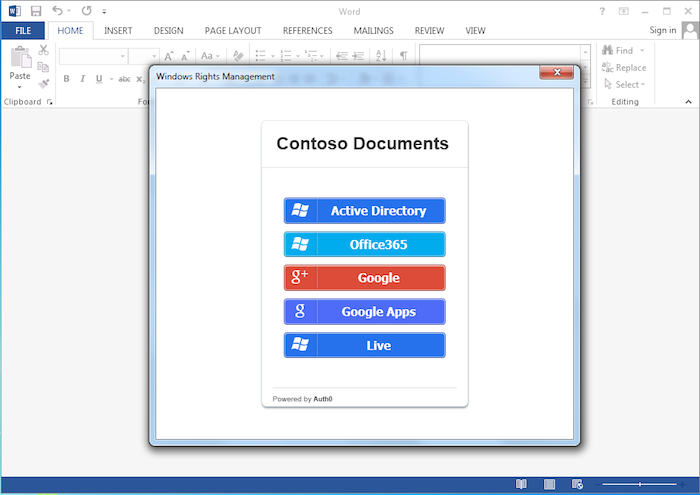Close the Windows Rights Management dialog
Image resolution: width=700 pixels, height=495 pixels.
556,72
